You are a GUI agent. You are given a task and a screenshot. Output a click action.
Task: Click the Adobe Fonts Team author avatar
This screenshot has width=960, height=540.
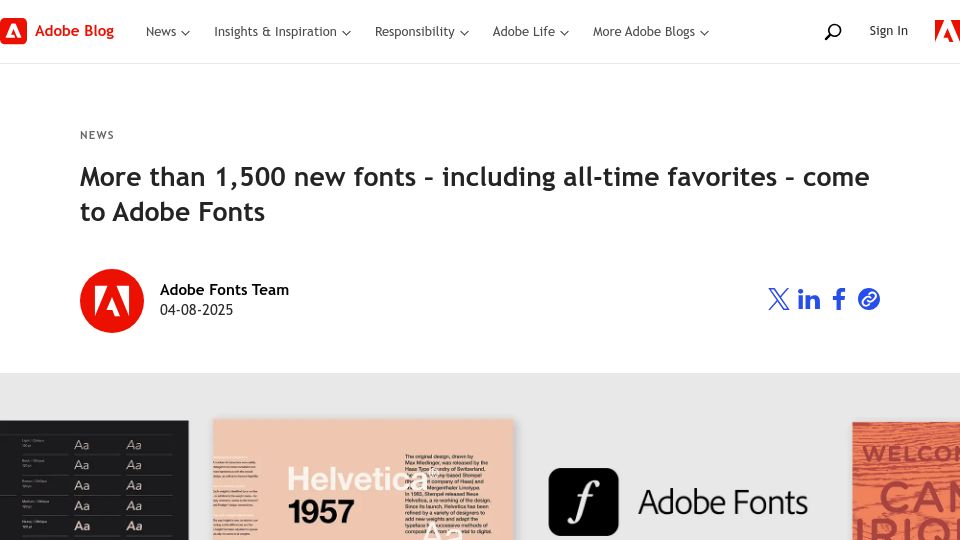coord(112,301)
